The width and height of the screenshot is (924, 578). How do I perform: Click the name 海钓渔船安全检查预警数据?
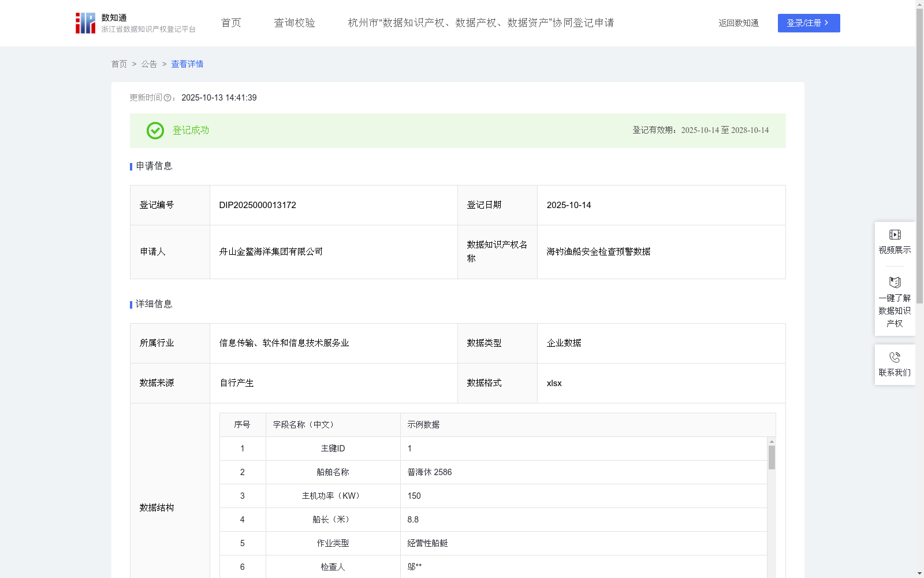click(598, 252)
